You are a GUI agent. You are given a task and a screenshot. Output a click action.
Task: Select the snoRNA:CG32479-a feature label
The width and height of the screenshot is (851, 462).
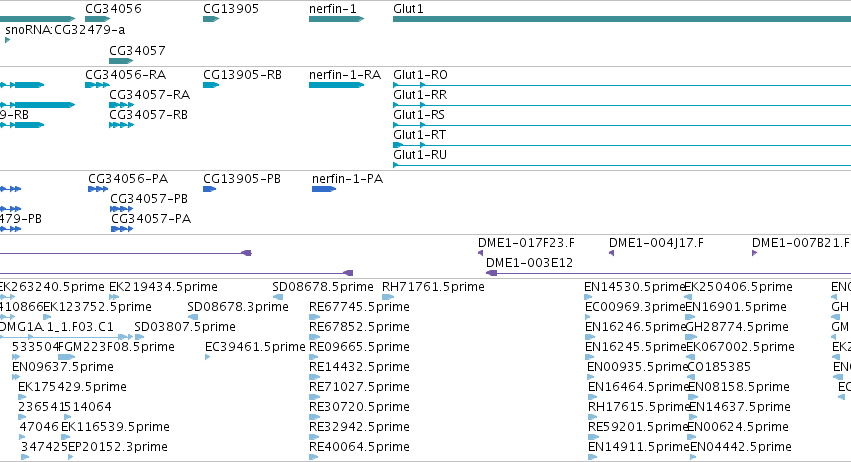[65, 29]
